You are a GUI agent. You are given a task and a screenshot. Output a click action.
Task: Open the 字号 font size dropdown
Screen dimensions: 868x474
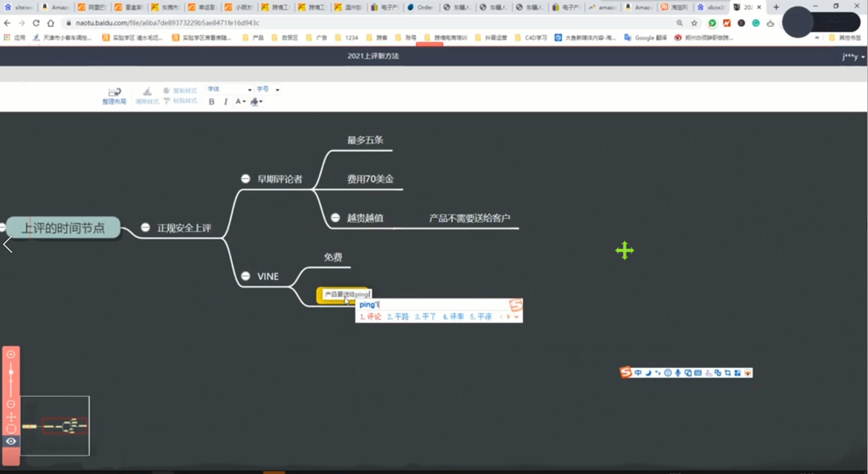coord(268,89)
